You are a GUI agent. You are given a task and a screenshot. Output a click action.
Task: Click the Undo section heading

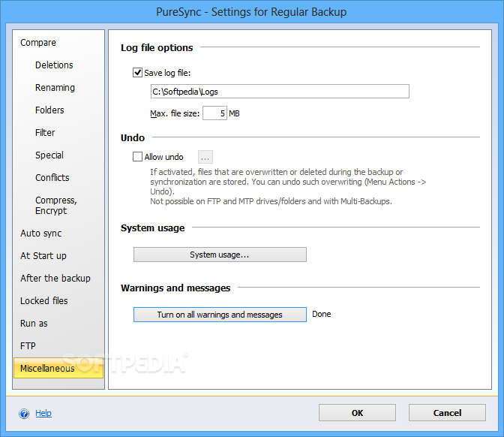133,137
